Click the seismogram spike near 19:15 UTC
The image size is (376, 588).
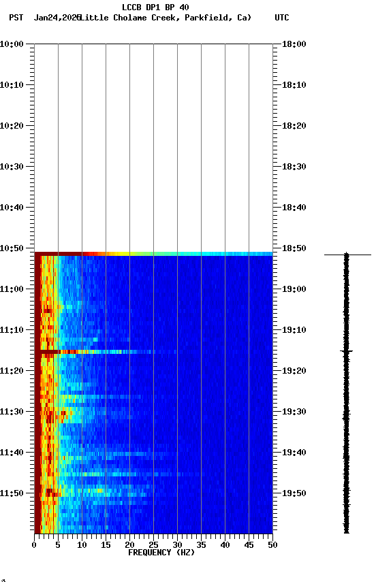[346, 351]
